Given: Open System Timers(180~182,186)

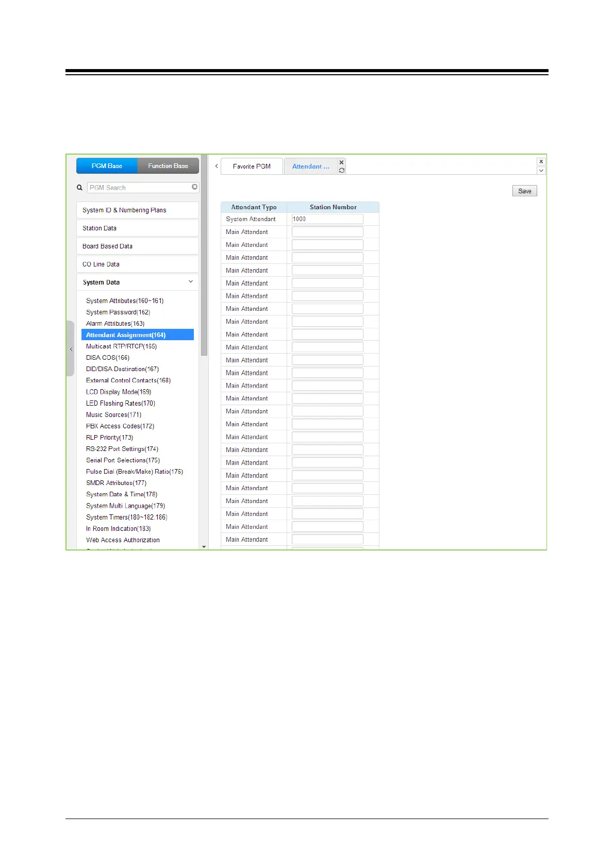Looking at the screenshot, I should click(127, 518).
